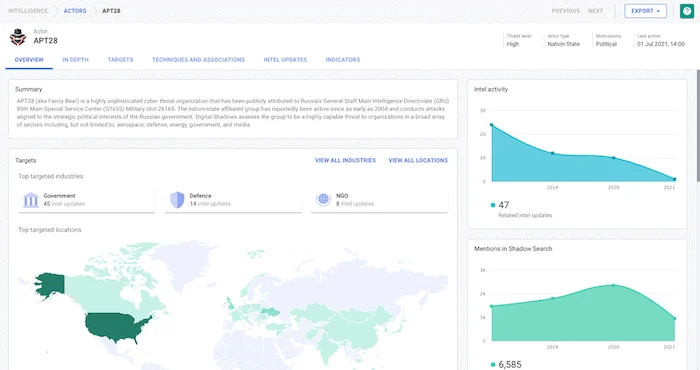Click the teal legend dot beside 47

[x=493, y=205]
